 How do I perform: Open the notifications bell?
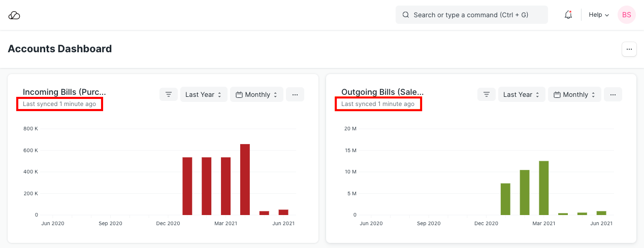coord(568,15)
